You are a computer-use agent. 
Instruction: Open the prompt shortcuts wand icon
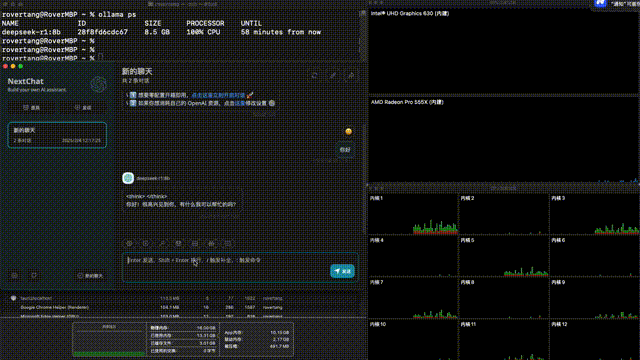pyautogui.click(x=162, y=243)
